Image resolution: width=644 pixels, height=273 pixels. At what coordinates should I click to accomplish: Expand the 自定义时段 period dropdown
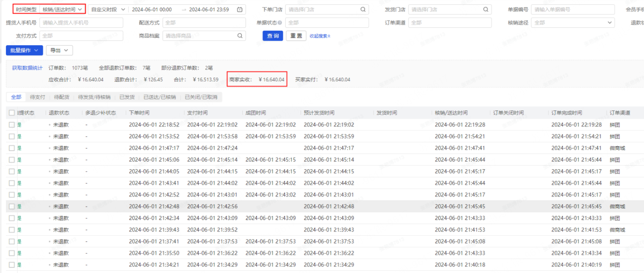(108, 9)
